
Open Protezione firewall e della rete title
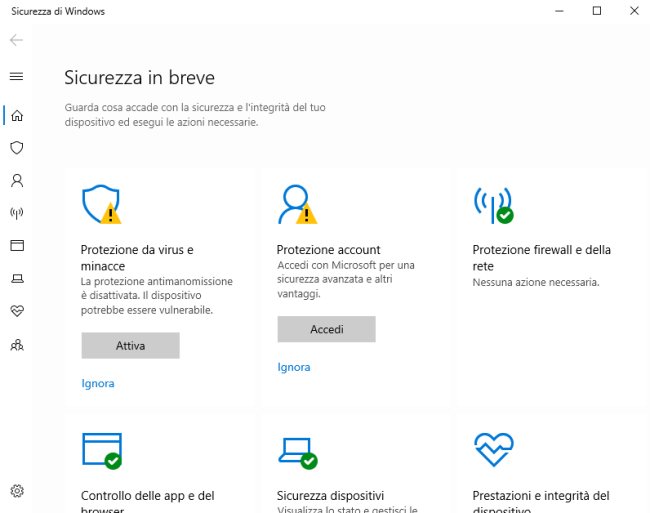click(x=541, y=258)
